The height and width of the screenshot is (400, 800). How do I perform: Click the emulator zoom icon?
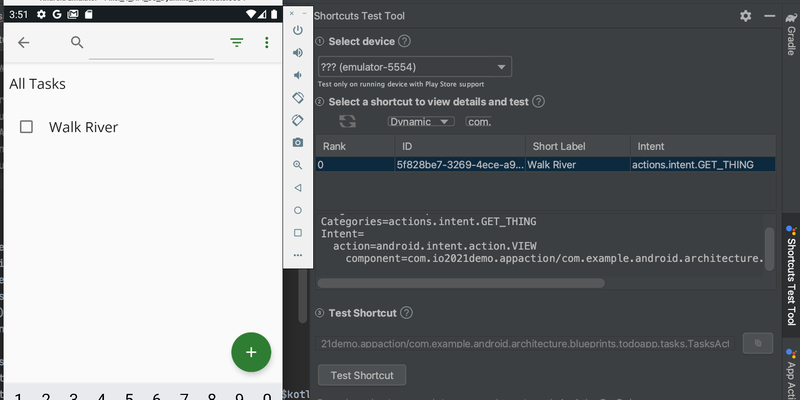(x=298, y=165)
